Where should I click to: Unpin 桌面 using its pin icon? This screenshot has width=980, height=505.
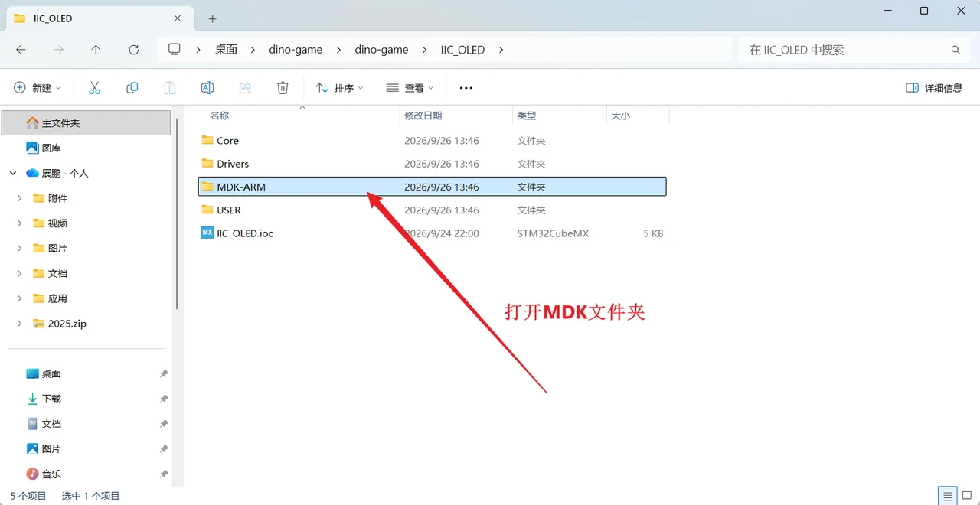pyautogui.click(x=164, y=373)
